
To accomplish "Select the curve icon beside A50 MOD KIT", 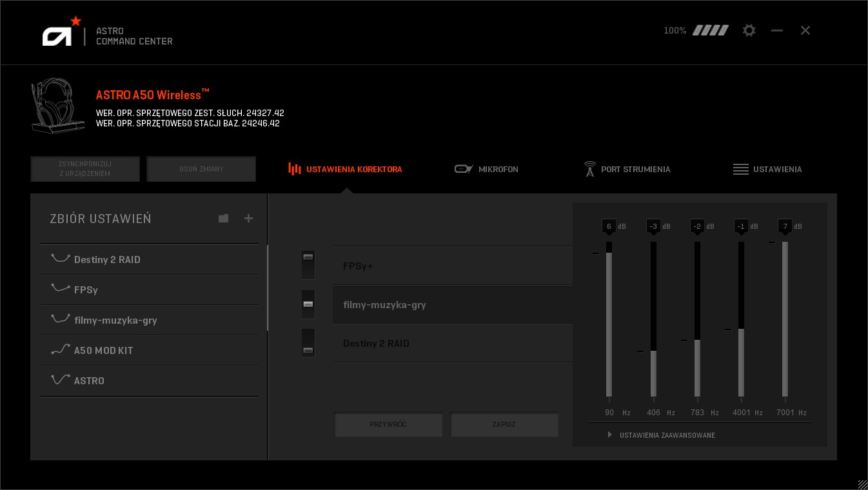I will click(60, 350).
